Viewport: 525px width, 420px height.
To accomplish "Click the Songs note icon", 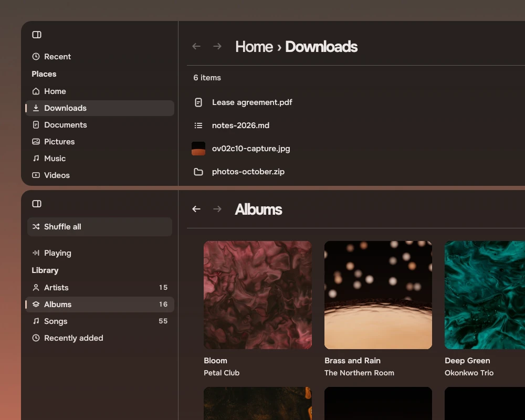I will coord(36,321).
